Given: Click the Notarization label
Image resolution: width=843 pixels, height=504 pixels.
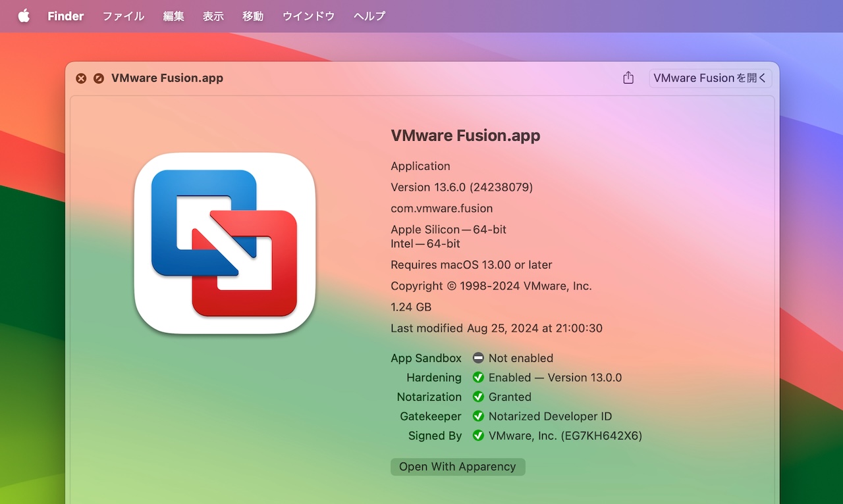Looking at the screenshot, I should pyautogui.click(x=429, y=397).
